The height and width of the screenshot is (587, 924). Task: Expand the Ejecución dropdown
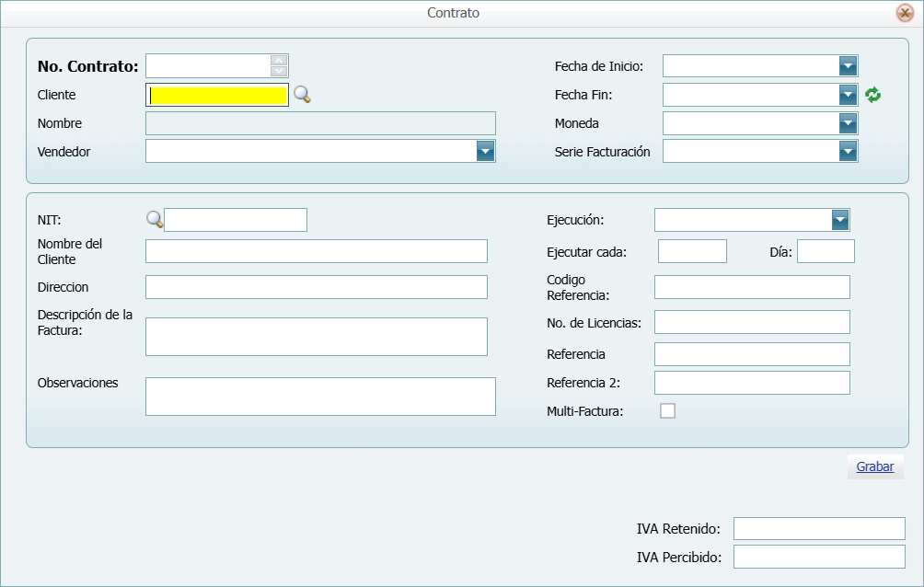pos(839,220)
